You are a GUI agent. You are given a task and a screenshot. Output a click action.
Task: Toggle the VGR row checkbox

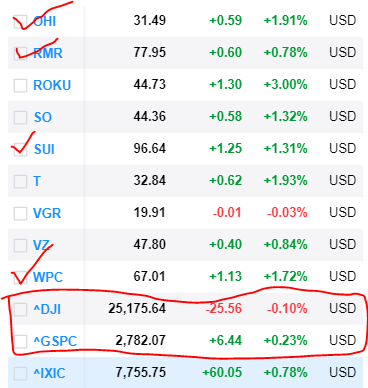[x=20, y=213]
